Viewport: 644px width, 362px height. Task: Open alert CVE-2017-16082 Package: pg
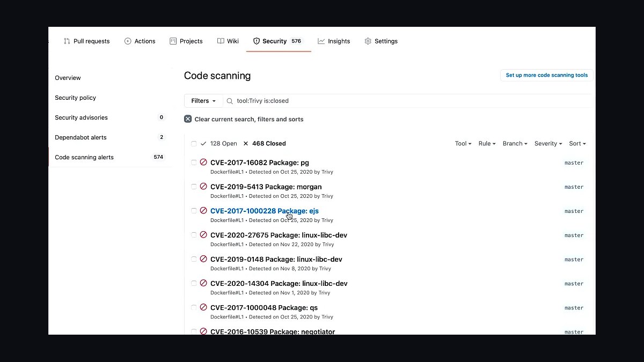[260, 162]
